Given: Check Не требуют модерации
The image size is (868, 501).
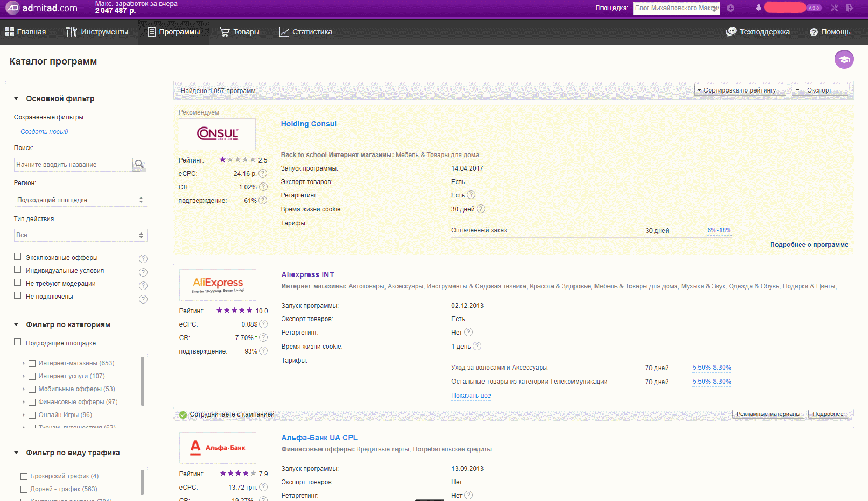Looking at the screenshot, I should (18, 283).
